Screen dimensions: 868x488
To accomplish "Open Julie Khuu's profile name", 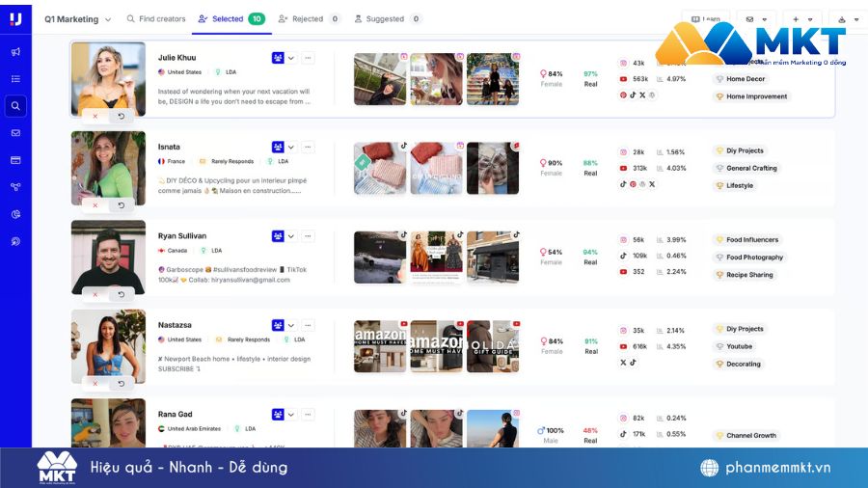I will (176, 58).
